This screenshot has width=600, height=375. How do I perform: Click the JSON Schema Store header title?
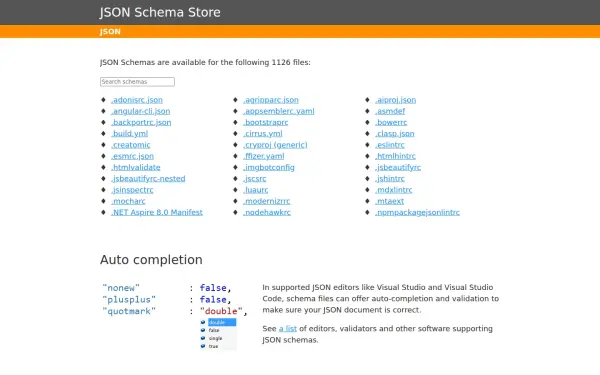pos(160,12)
